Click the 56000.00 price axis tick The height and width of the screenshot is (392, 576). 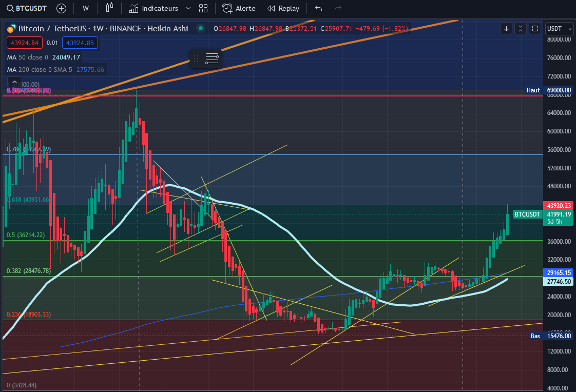559,149
